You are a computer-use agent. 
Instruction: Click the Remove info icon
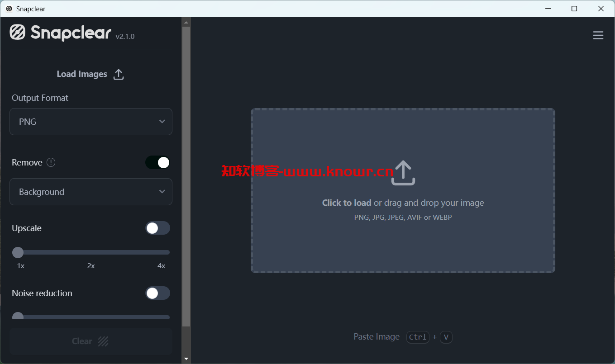coord(51,162)
